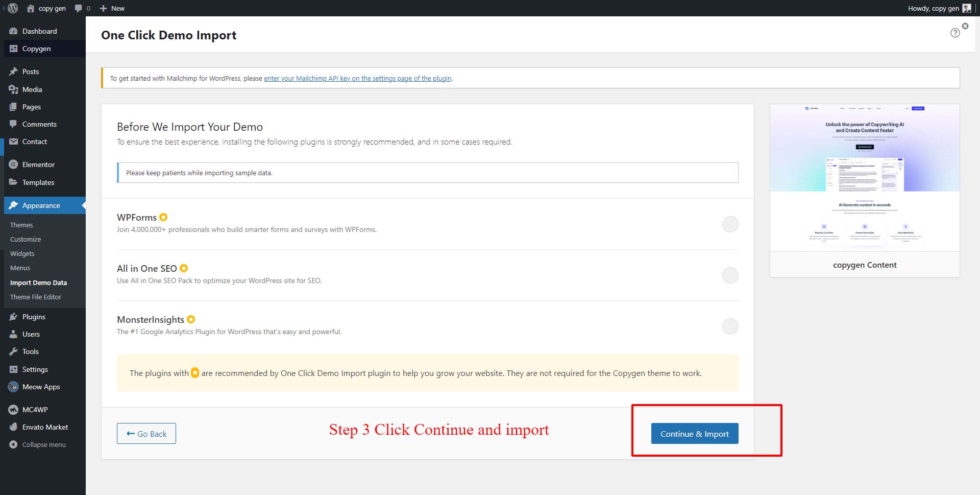Screen dimensions: 980x495
Task: Open the Mailchimp API key settings link
Action: [358, 78]
